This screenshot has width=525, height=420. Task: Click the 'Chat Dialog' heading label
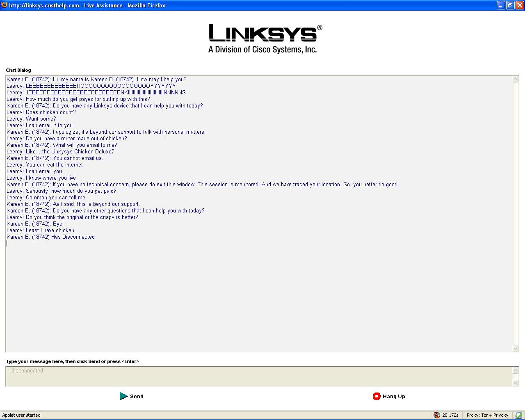[18, 70]
